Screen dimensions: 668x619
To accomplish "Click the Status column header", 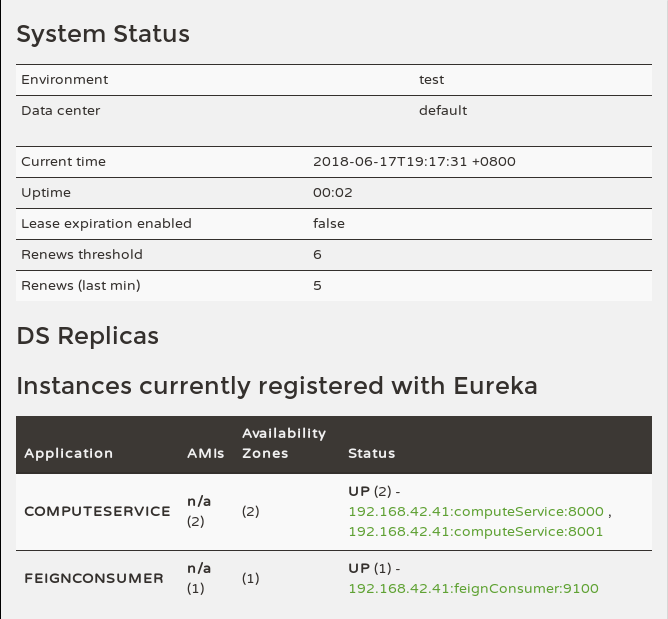I will click(371, 453).
